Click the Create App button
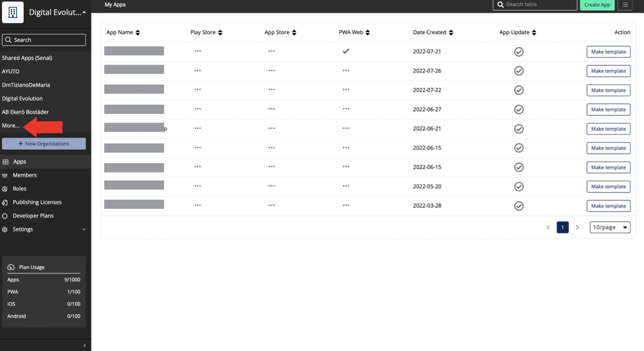 [597, 5]
